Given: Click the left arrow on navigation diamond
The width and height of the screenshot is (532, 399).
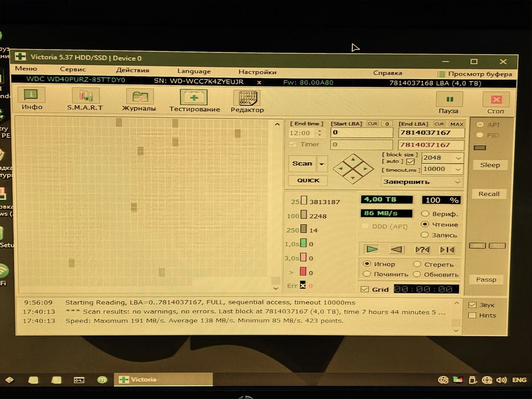Looking at the screenshot, I should click(340, 169).
